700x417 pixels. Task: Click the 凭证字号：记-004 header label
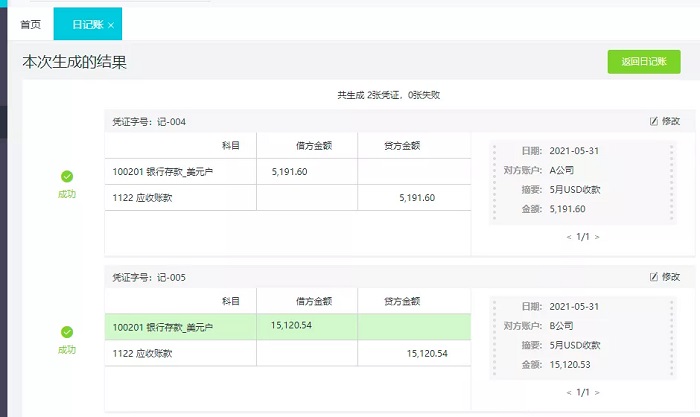149,121
